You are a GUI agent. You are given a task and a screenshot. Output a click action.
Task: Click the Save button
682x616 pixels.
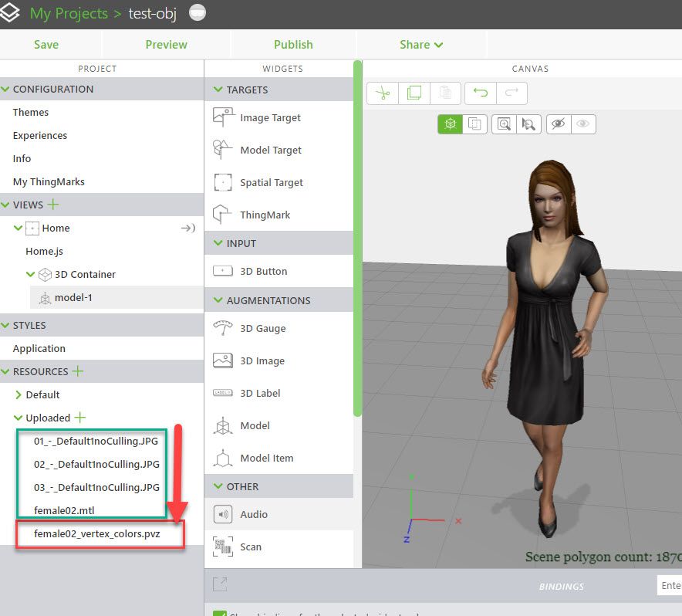click(46, 45)
